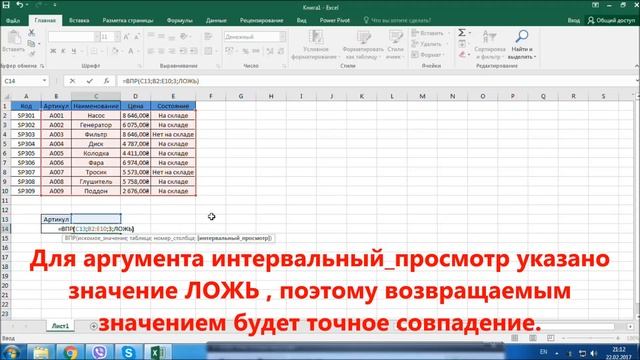Increase font size with the large A icon
Screen dimensions: 640x360
[x=127, y=37]
